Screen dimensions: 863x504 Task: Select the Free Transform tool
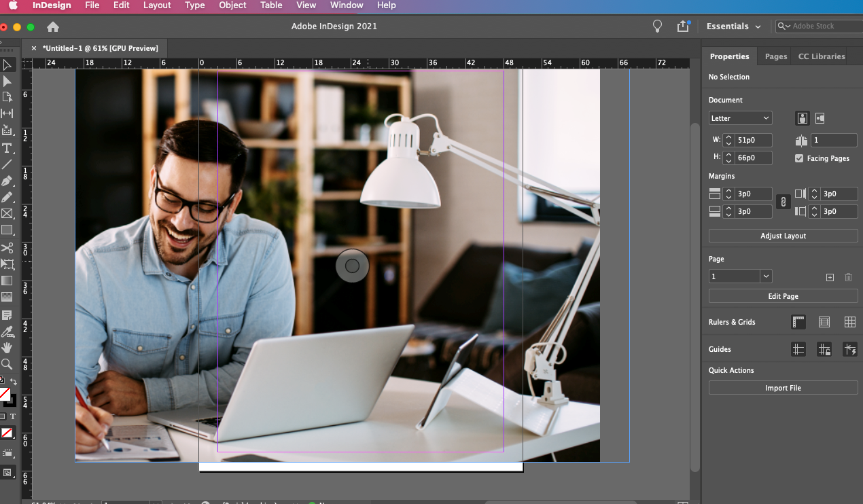click(7, 264)
